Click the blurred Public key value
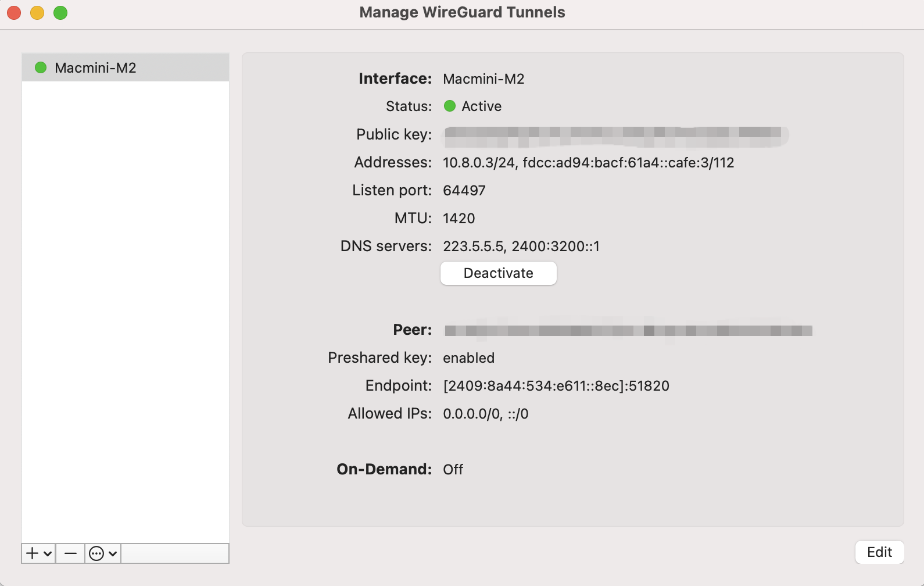The height and width of the screenshot is (586, 924). [x=615, y=136]
